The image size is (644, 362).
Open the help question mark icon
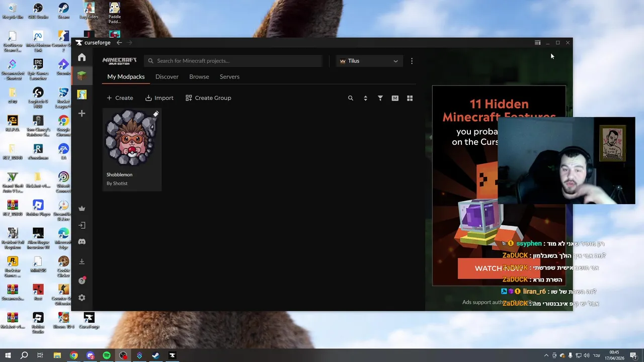pyautogui.click(x=82, y=281)
